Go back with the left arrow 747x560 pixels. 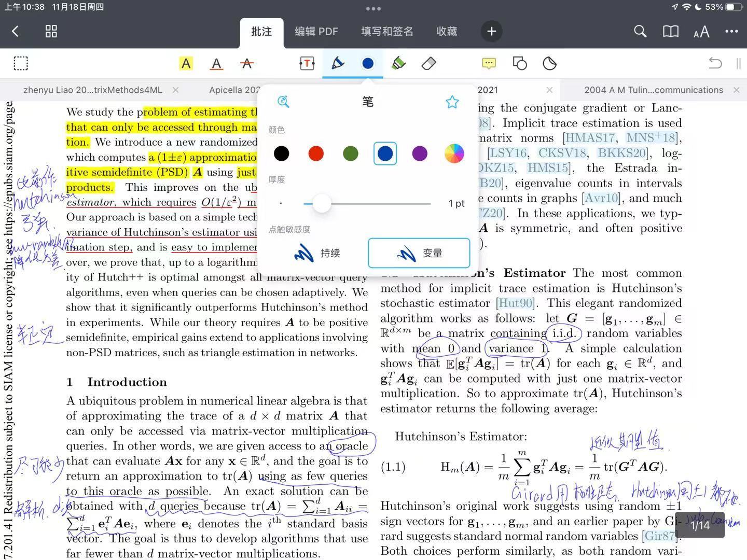[15, 32]
